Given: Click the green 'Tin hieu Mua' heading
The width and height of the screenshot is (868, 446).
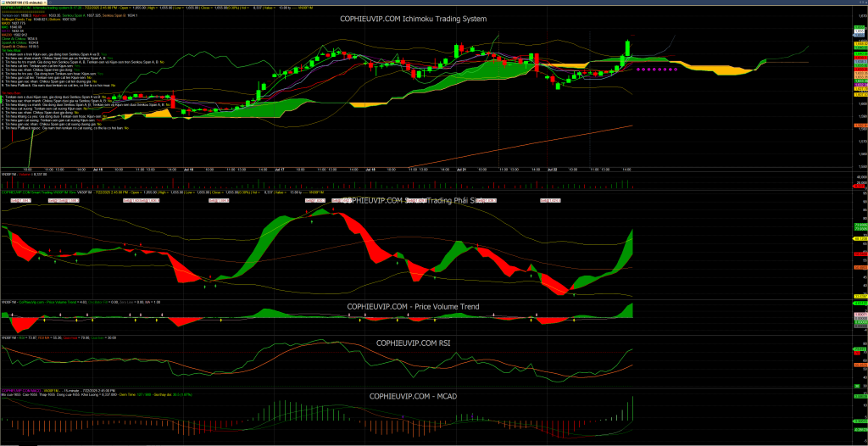Looking at the screenshot, I should click(x=12, y=50).
